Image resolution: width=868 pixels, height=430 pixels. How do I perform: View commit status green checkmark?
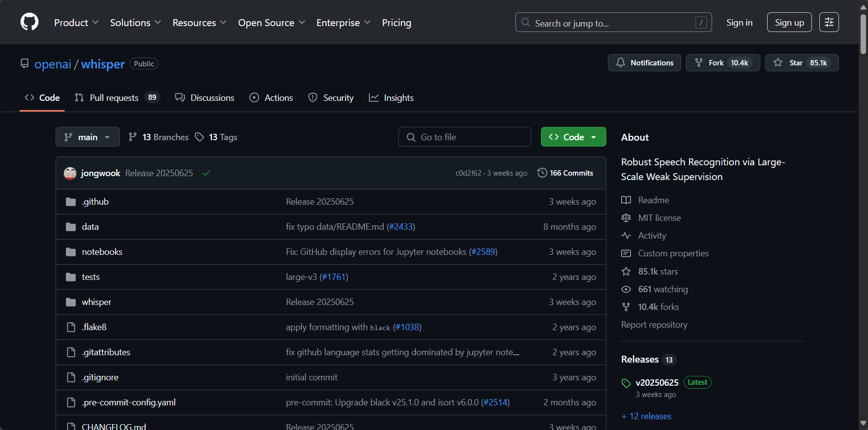click(207, 173)
